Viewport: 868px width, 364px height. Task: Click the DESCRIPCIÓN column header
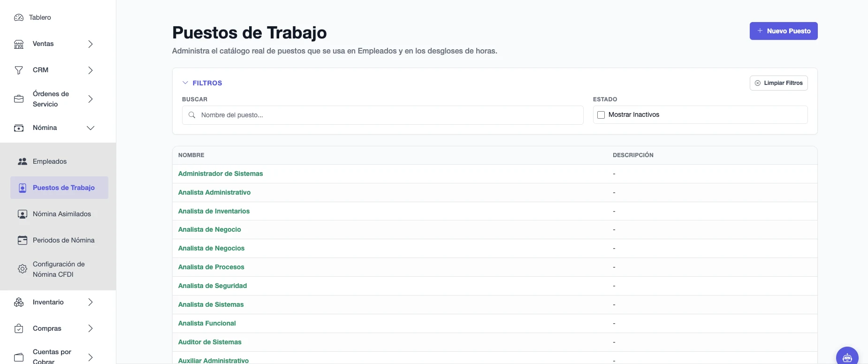[x=633, y=155]
